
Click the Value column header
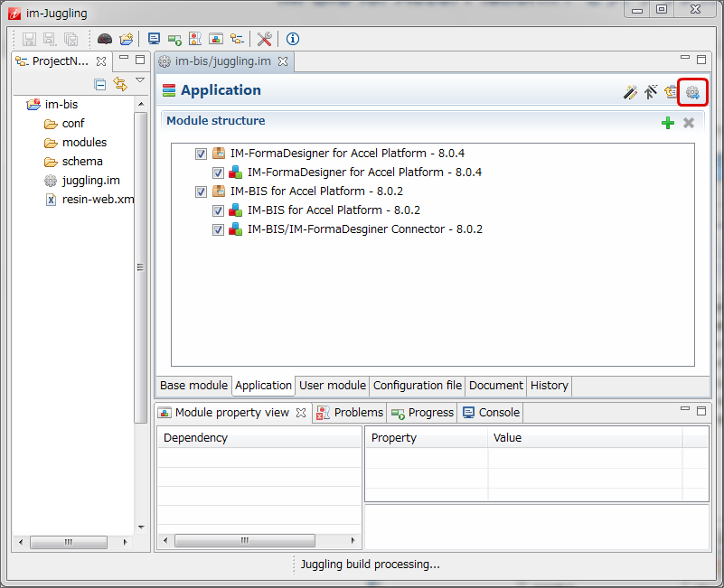tap(586, 438)
